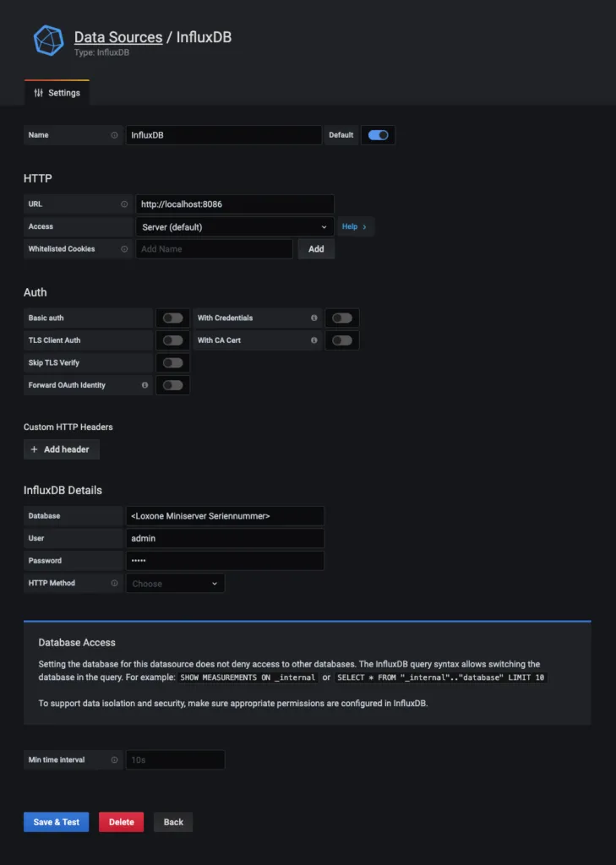This screenshot has width=616, height=865.
Task: Click the User input field
Action: click(x=226, y=538)
